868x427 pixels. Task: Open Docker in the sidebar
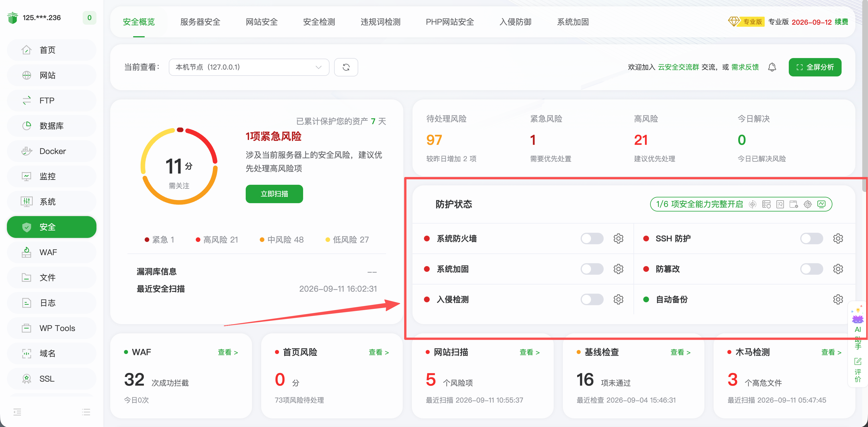click(x=52, y=151)
